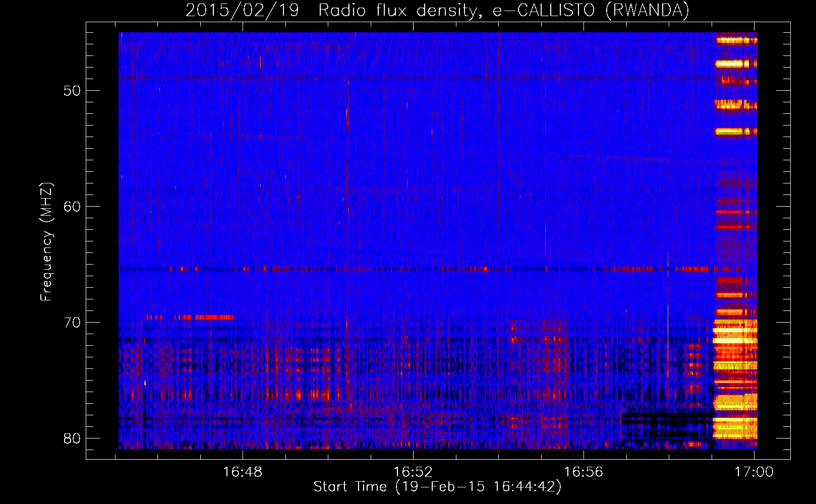Click the 'Frequency (MHZ)' axis label
The width and height of the screenshot is (816, 504).
click(46, 242)
